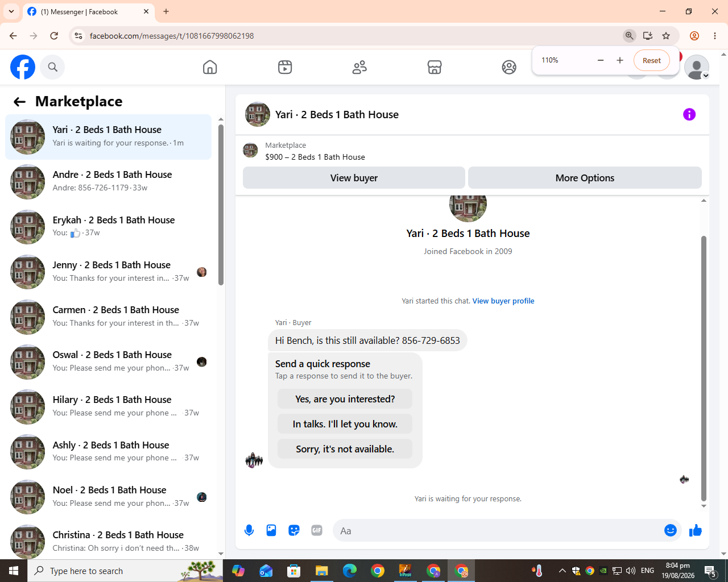Attach a photo file
This screenshot has height=582, width=728.
click(x=271, y=530)
